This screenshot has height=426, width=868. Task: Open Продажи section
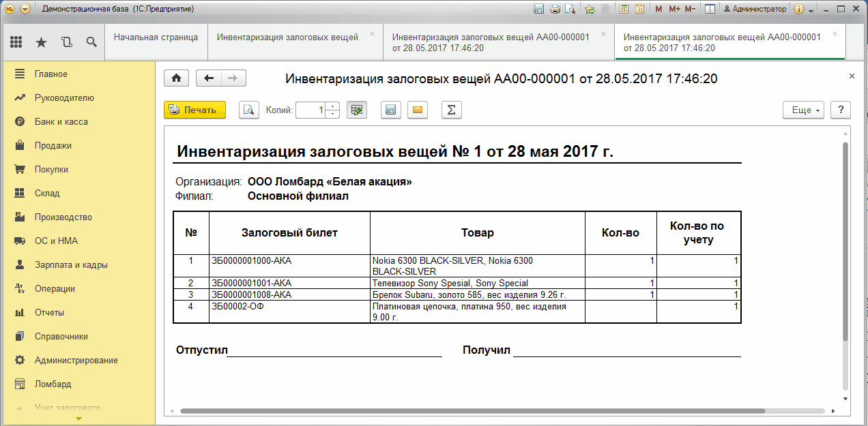[x=78, y=145]
